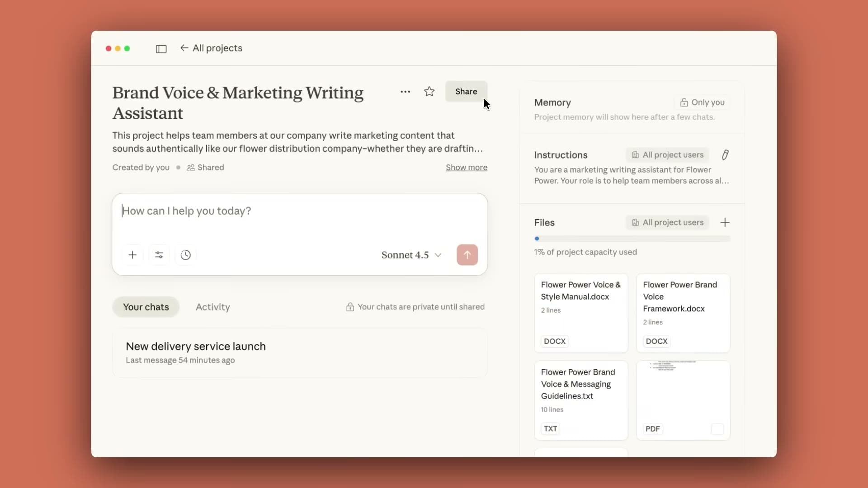868x488 pixels.
Task: Star this project as favorite
Action: pos(429,92)
